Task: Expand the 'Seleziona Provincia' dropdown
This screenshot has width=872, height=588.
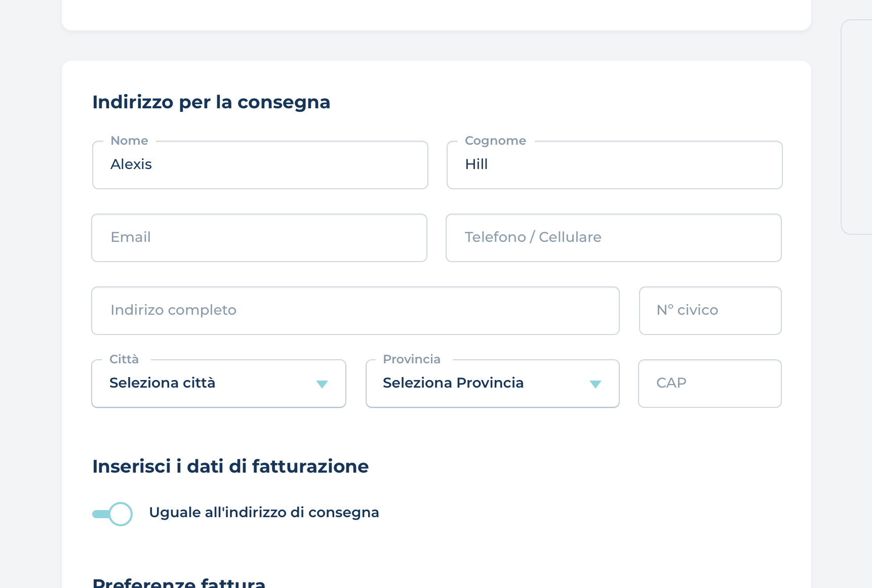Action: click(x=481, y=383)
